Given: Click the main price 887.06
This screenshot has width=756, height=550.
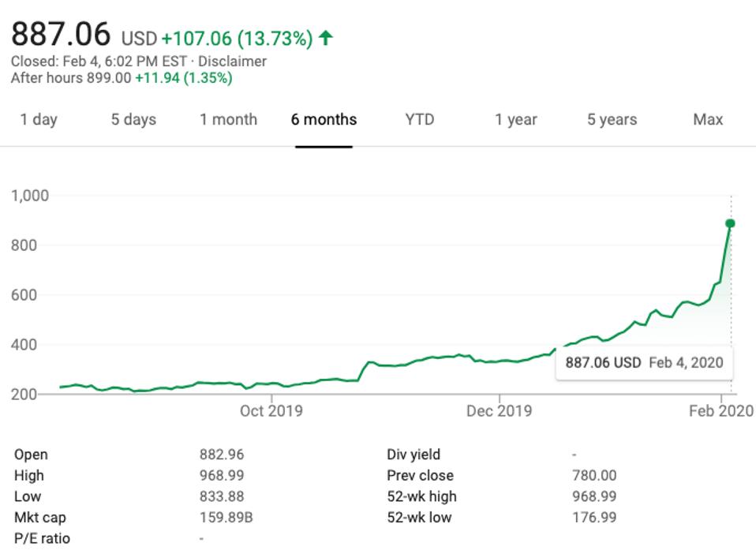Looking at the screenshot, I should pos(61,35).
